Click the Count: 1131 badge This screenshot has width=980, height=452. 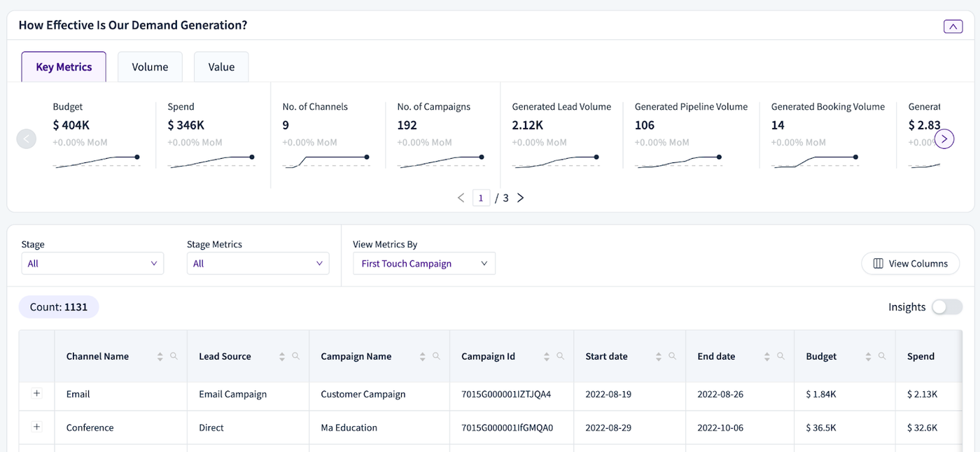click(59, 306)
